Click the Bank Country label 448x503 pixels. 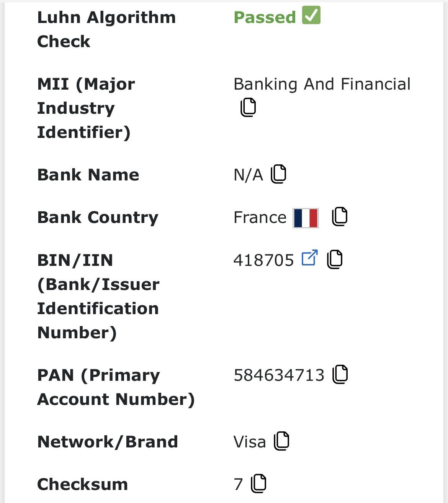[x=98, y=217]
